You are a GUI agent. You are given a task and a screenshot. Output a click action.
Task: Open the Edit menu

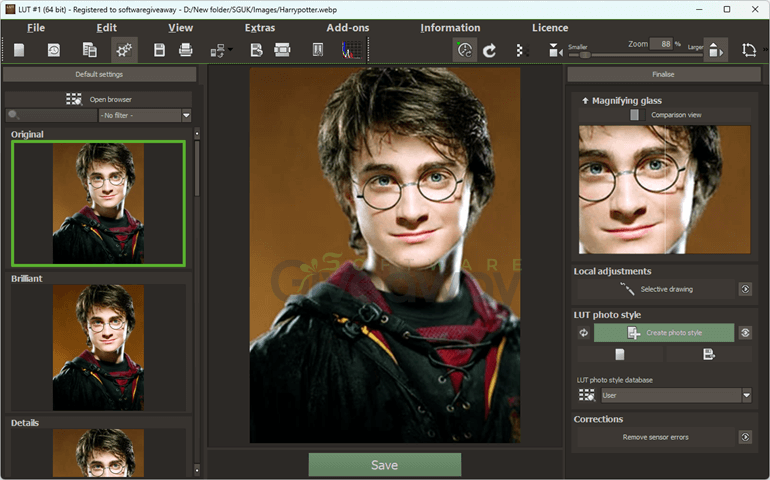click(x=107, y=28)
